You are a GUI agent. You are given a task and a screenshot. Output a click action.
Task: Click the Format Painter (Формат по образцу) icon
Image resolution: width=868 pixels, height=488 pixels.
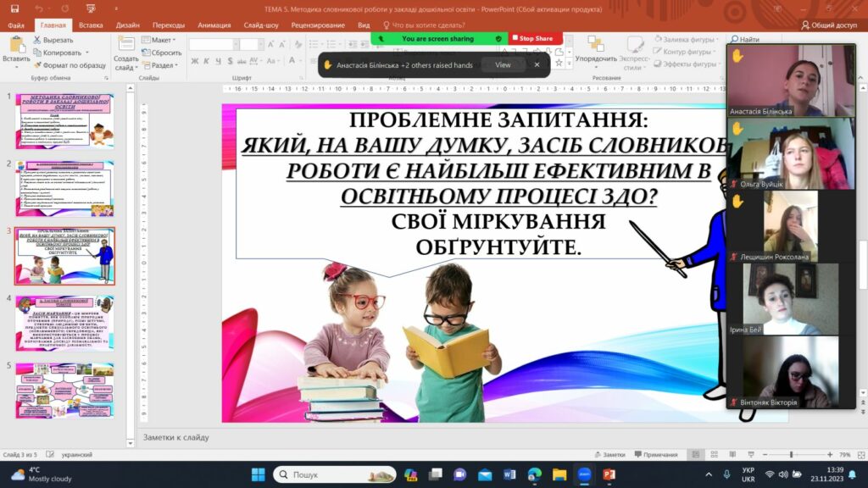(37, 64)
